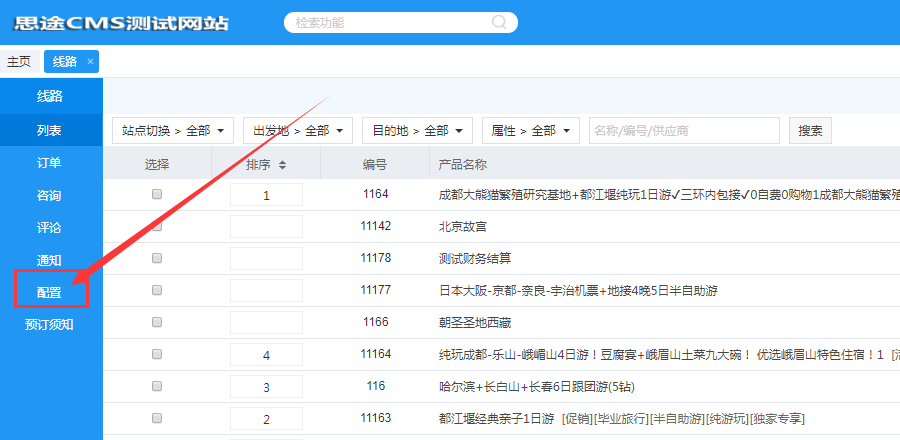900x440 pixels.
Task: Open 配置 in the left sidebar
Action: click(50, 292)
